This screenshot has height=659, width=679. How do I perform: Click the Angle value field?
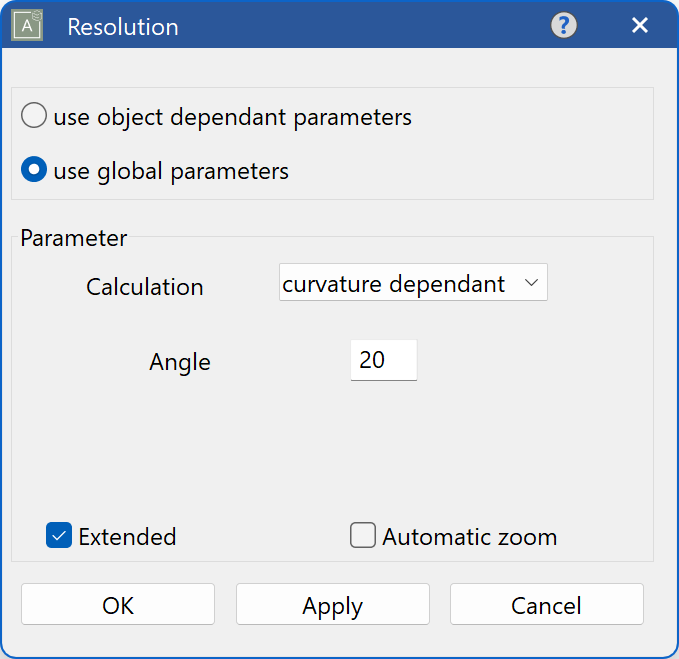(x=384, y=360)
